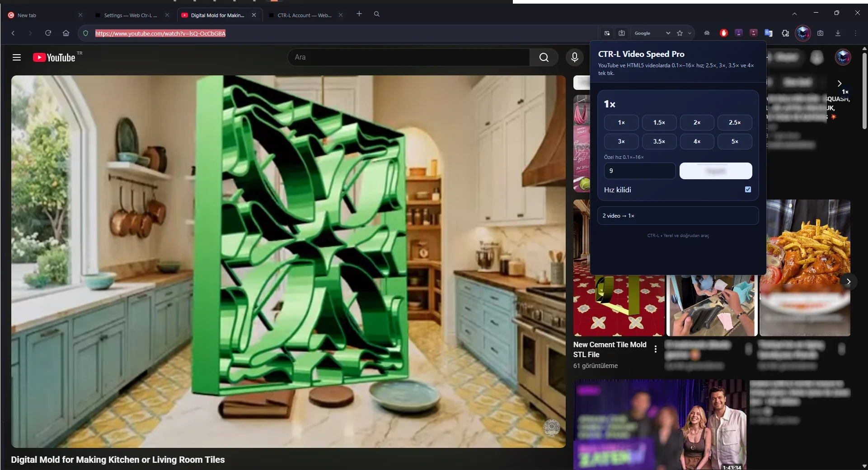
Task: Go to browser home page icon
Action: pyautogui.click(x=66, y=33)
